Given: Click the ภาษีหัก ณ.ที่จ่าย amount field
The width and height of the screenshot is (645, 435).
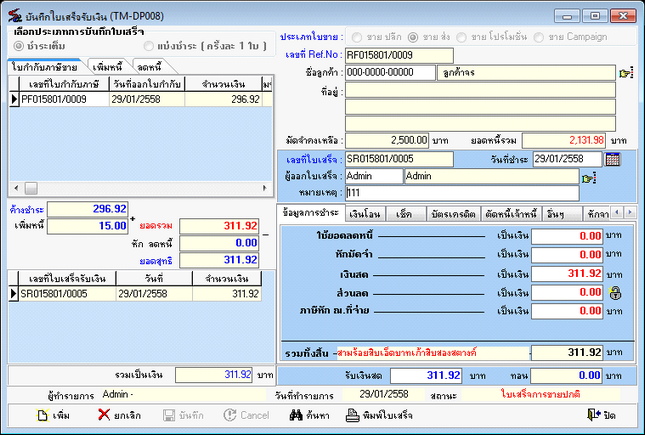Looking at the screenshot, I should click(567, 311).
